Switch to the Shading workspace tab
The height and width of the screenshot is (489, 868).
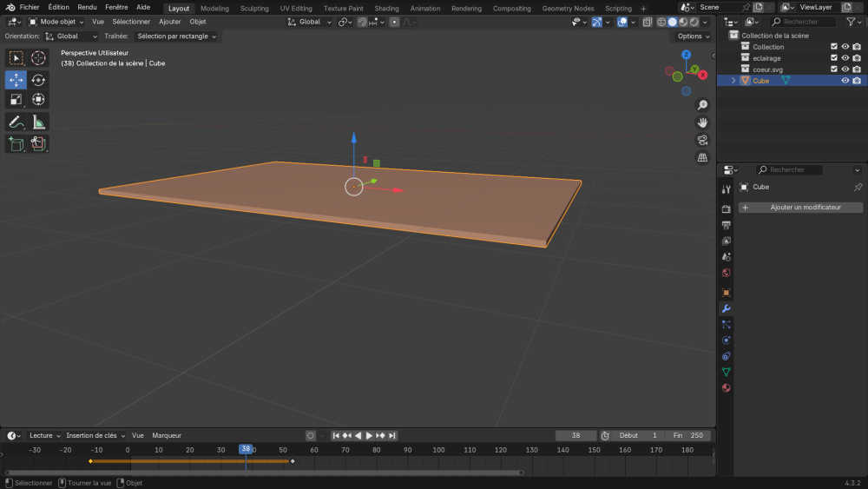click(386, 9)
